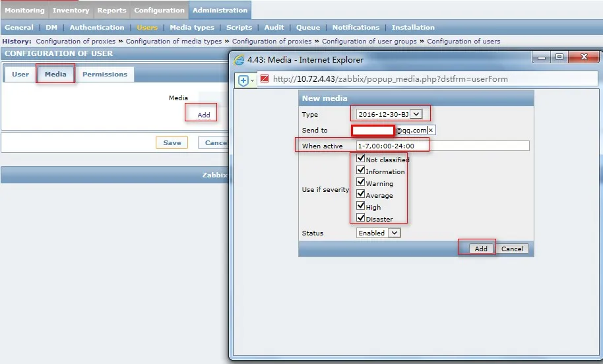The image size is (603, 364).
Task: Open the Inventory main menu
Action: (71, 11)
